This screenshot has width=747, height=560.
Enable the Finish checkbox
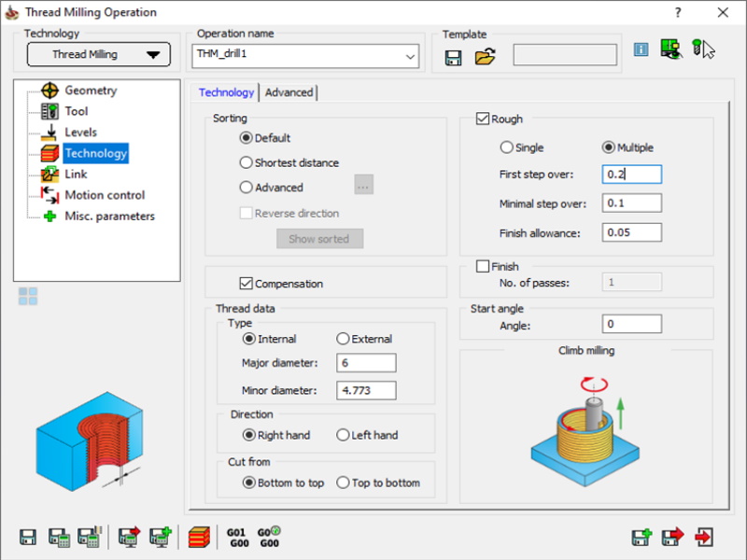click(483, 267)
